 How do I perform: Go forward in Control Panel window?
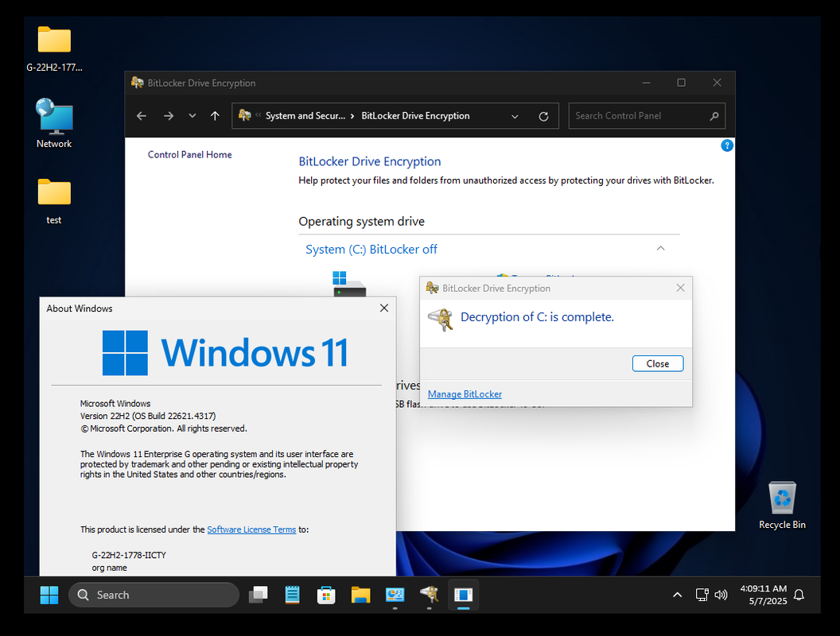tap(168, 115)
